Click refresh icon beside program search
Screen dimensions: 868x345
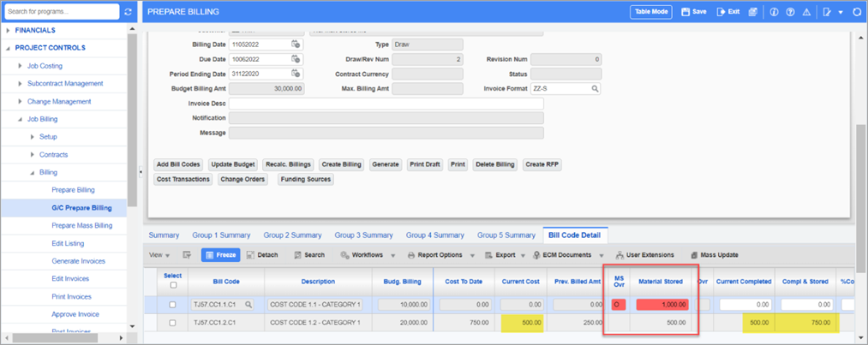129,12
